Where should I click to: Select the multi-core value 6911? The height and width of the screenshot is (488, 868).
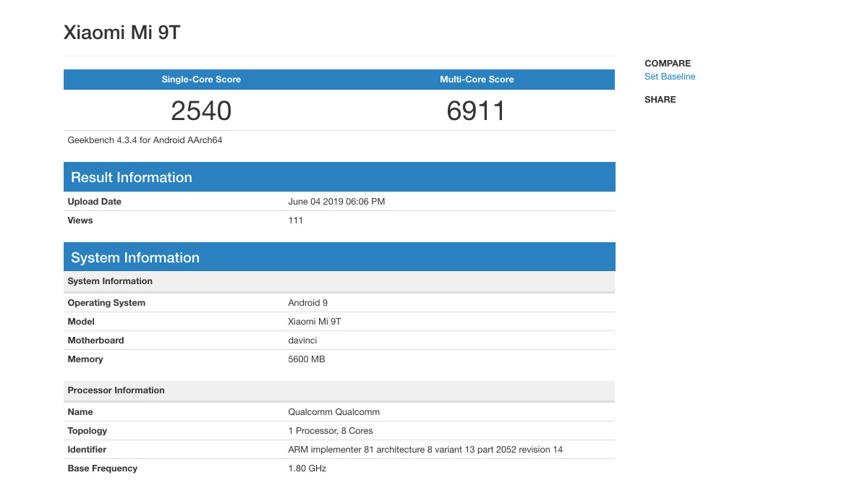(x=476, y=111)
